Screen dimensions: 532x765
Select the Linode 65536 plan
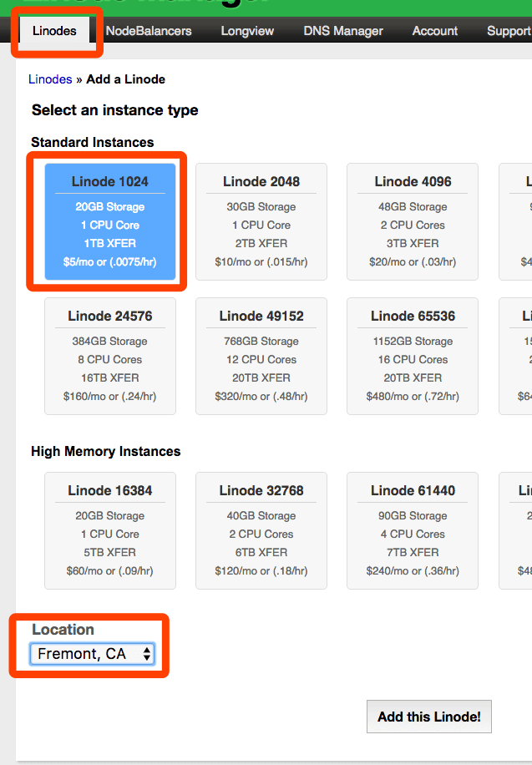412,356
